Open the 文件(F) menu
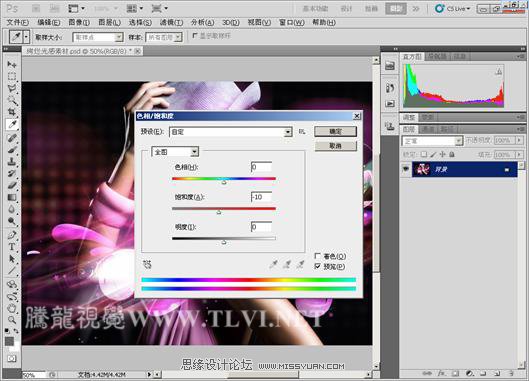The height and width of the screenshot is (381, 529). (x=18, y=22)
